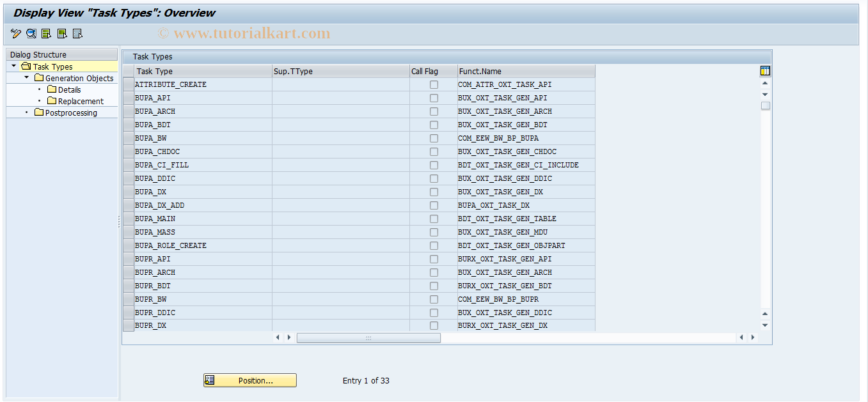868x402 pixels.
Task: Click the Generation Objects folder icon
Action: tap(39, 77)
